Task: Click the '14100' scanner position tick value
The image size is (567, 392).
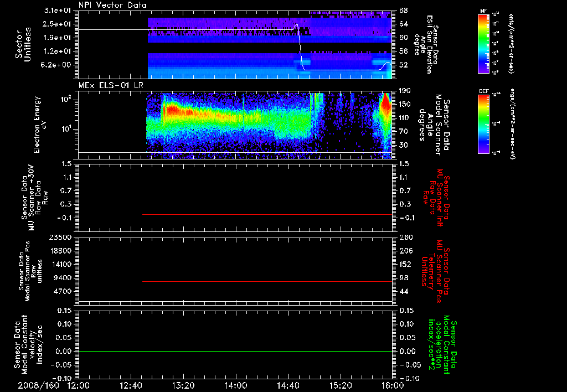Action: point(60,264)
